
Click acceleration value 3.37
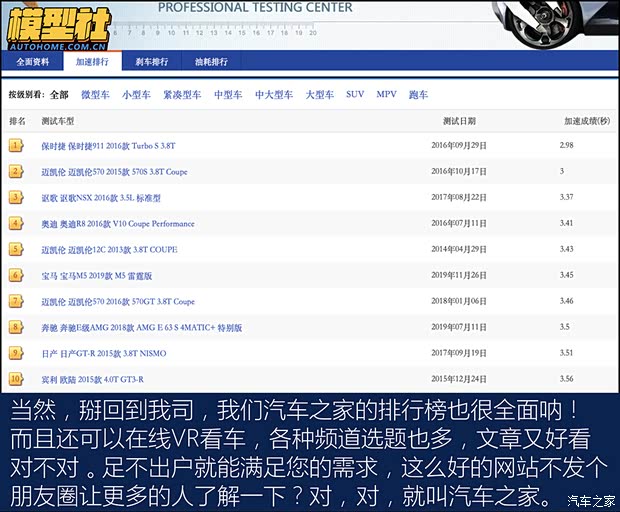point(566,197)
